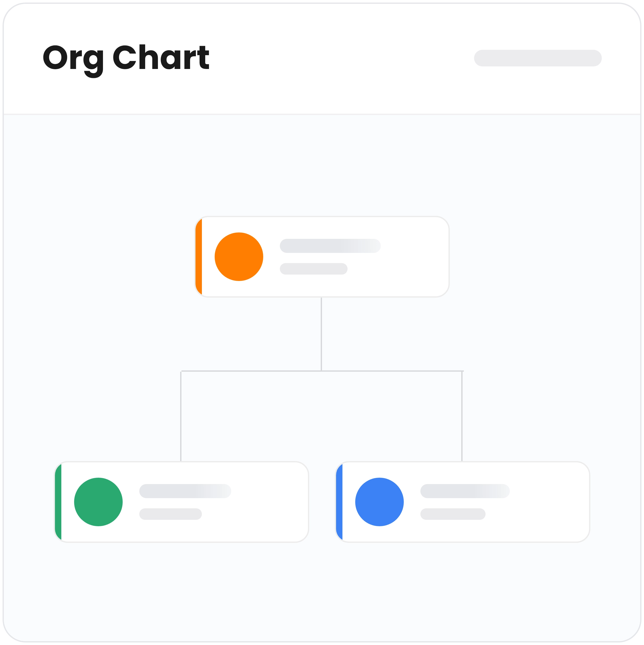Open the top-level orange org card
This screenshot has width=644, height=645.
(x=322, y=257)
